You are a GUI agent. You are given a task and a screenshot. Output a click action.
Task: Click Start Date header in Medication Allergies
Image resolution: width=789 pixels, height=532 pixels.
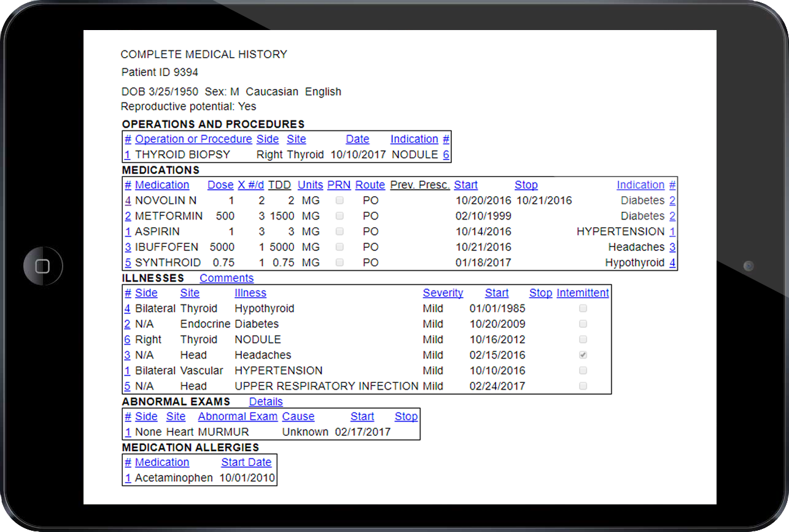coord(246,463)
